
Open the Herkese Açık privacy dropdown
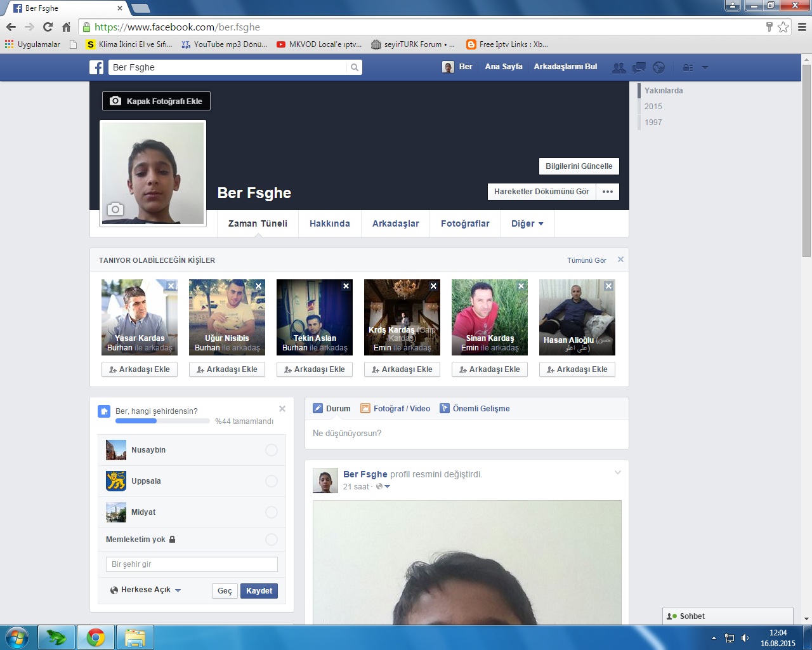point(145,590)
